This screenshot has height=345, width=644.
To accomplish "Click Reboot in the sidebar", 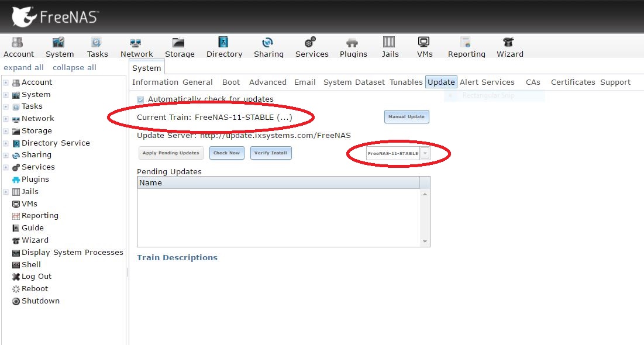I will tap(35, 289).
